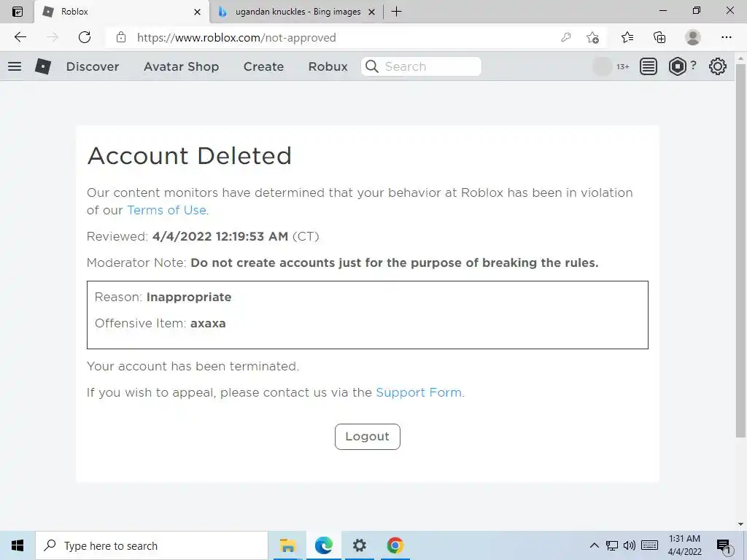Open the Support Form link
The height and width of the screenshot is (560, 747).
pos(419,392)
